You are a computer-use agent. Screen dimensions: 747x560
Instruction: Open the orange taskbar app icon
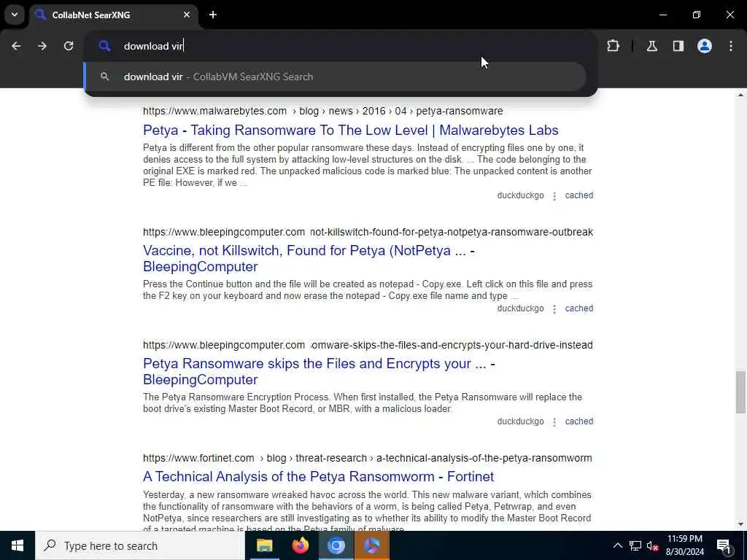pos(371,545)
